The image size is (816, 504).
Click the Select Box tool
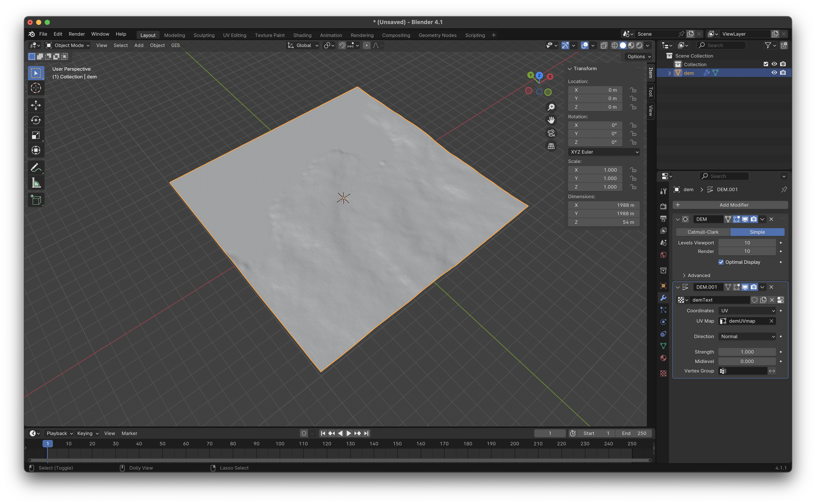click(x=36, y=73)
